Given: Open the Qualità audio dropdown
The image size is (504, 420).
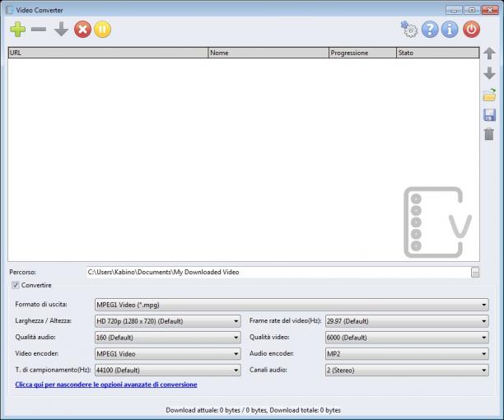Looking at the screenshot, I should click(x=167, y=338).
